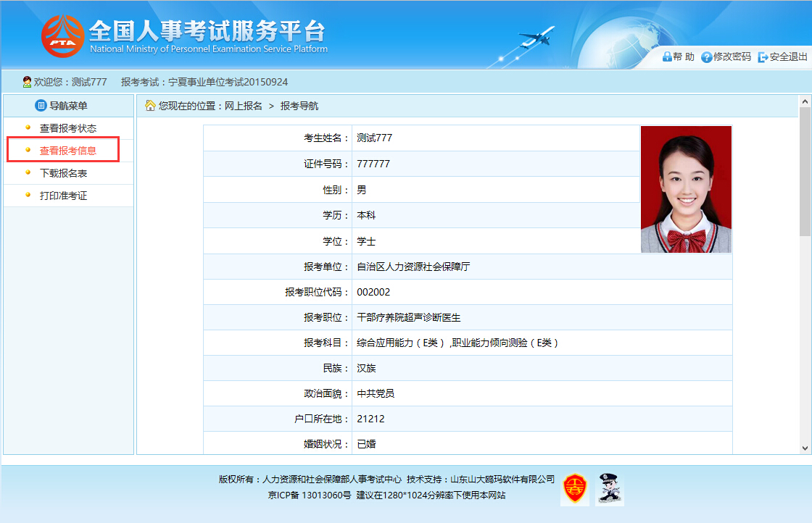Click the 报考科目 value 综合应用能力（E类）
Viewport: 812px width, 523px height.
tap(401, 343)
